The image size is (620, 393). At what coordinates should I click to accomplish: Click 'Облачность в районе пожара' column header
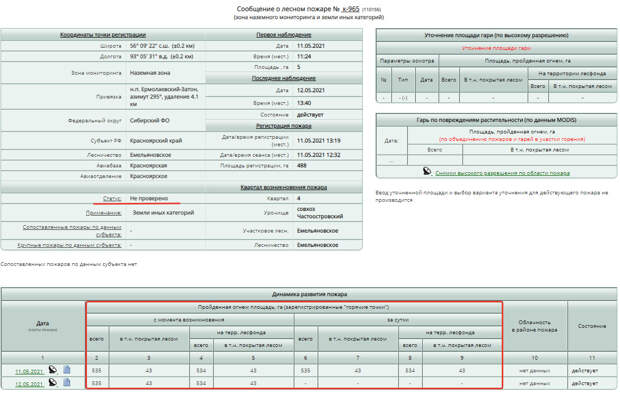[x=535, y=326]
